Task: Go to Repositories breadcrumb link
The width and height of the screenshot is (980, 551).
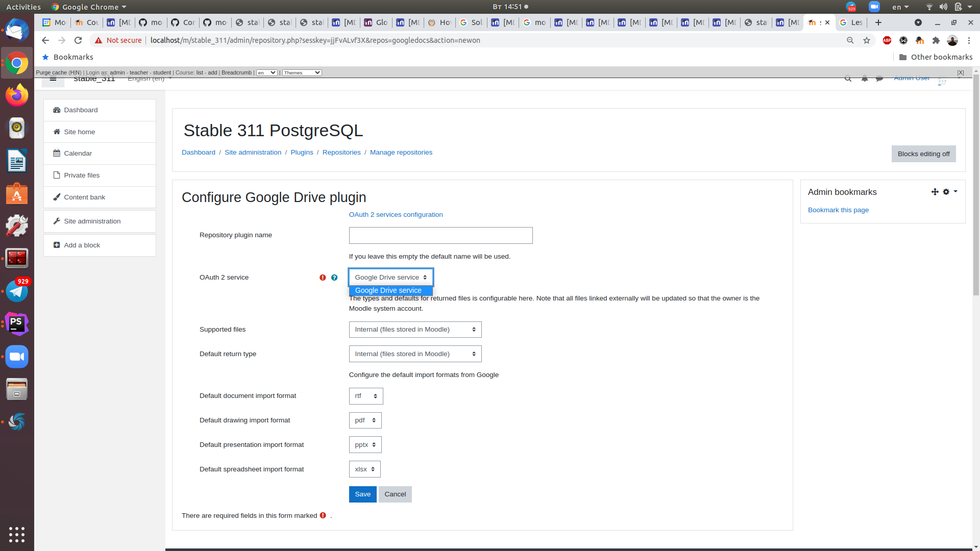Action: pyautogui.click(x=341, y=153)
